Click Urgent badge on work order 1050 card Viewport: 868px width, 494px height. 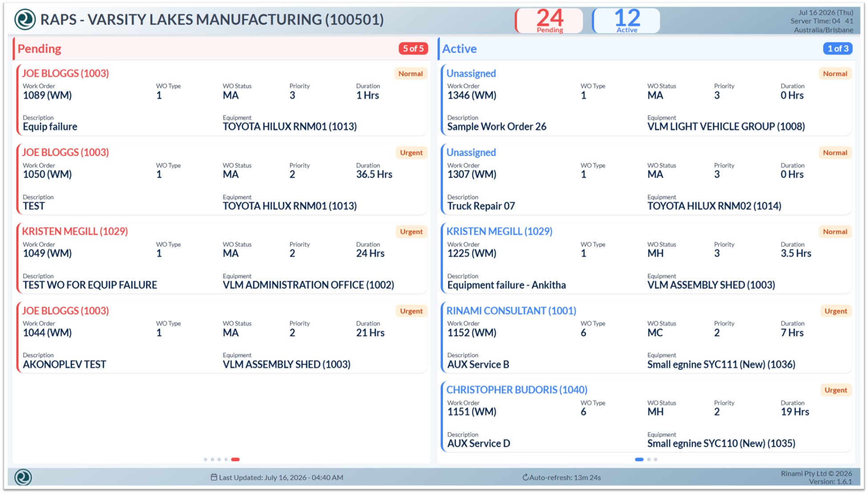point(411,153)
